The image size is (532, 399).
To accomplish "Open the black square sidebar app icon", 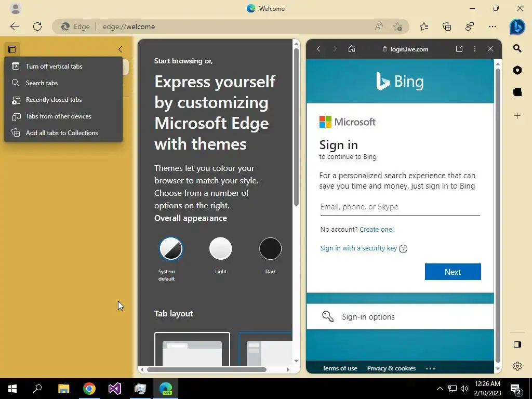I will pyautogui.click(x=517, y=91).
